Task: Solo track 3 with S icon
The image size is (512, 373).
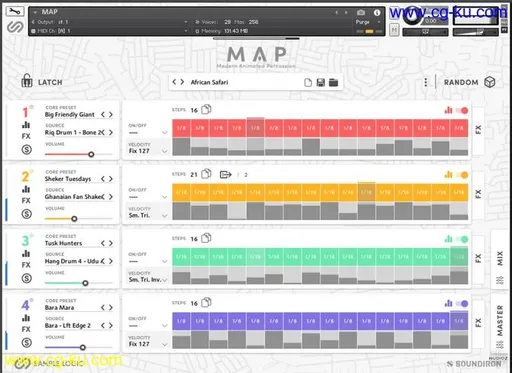Action: click(x=27, y=278)
